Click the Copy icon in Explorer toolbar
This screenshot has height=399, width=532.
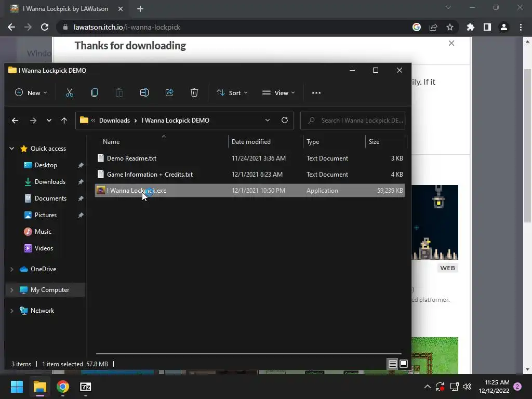pyautogui.click(x=95, y=92)
